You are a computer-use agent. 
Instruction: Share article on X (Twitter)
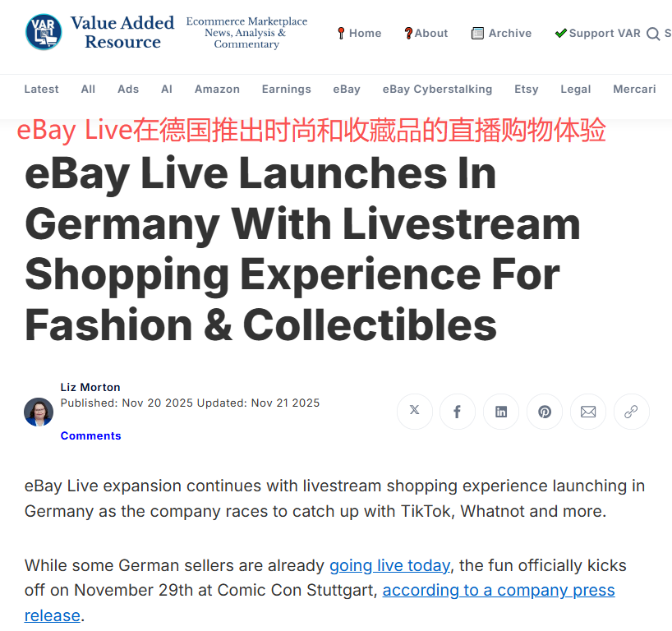coord(414,412)
